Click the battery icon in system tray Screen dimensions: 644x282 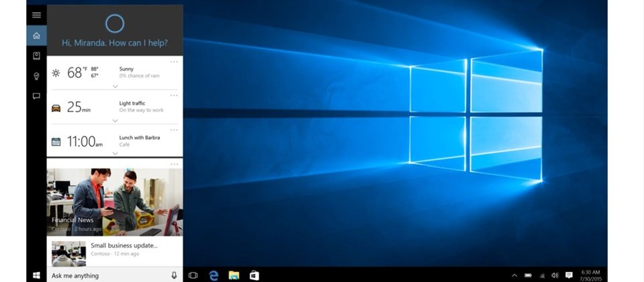click(x=528, y=275)
